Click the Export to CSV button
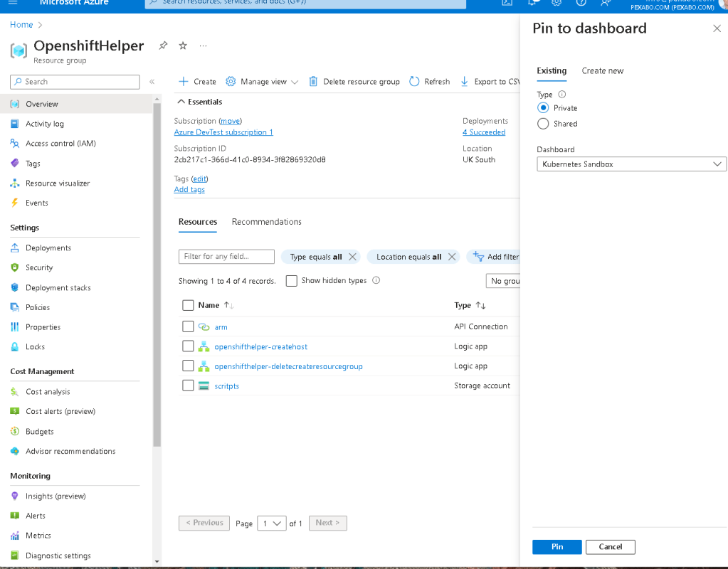Viewport: 728px width, 569px height. [x=490, y=82]
